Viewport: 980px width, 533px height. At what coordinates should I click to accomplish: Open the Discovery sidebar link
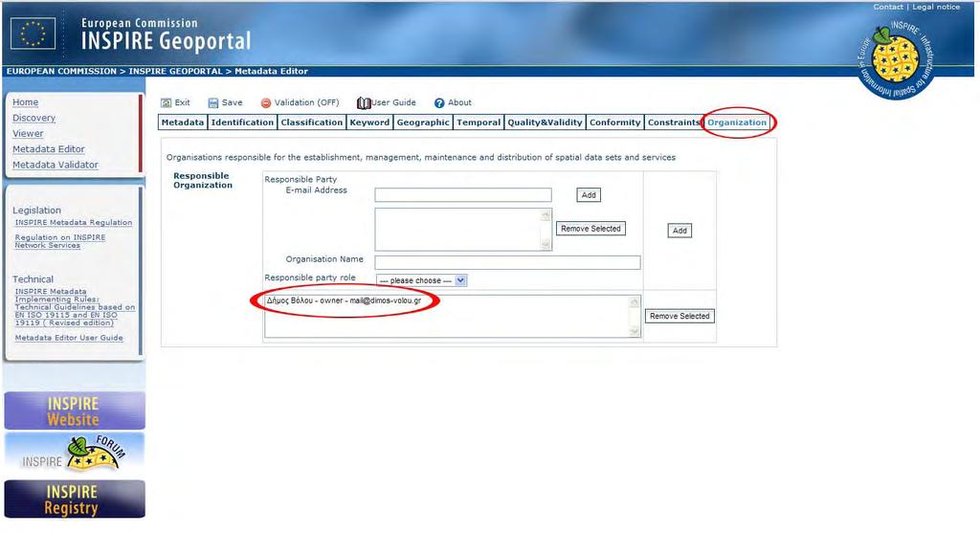click(33, 118)
